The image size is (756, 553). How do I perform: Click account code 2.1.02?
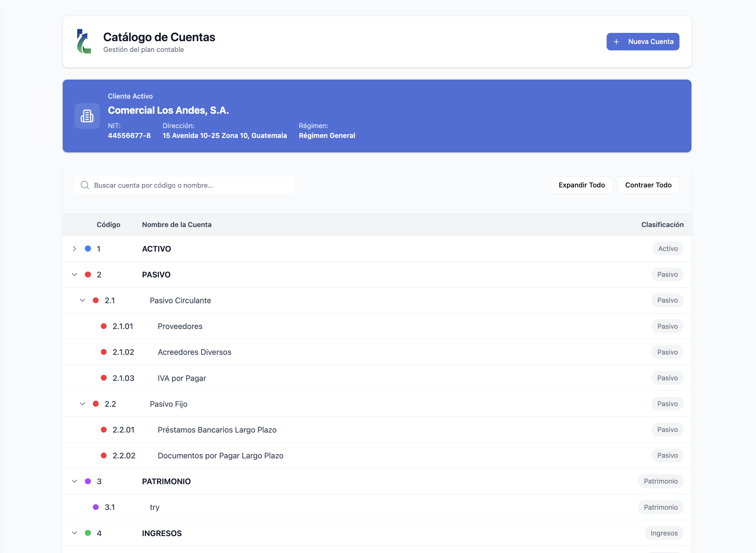click(x=123, y=352)
